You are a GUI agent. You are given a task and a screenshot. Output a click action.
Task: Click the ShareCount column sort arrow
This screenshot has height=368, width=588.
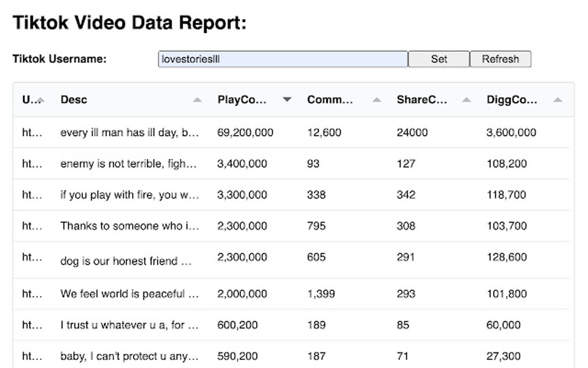(466, 100)
